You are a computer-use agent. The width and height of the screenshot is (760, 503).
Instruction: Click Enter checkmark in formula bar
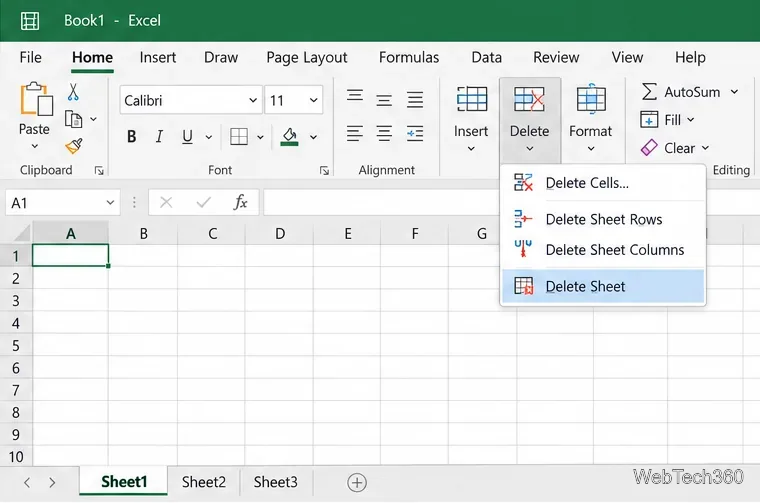pos(204,203)
